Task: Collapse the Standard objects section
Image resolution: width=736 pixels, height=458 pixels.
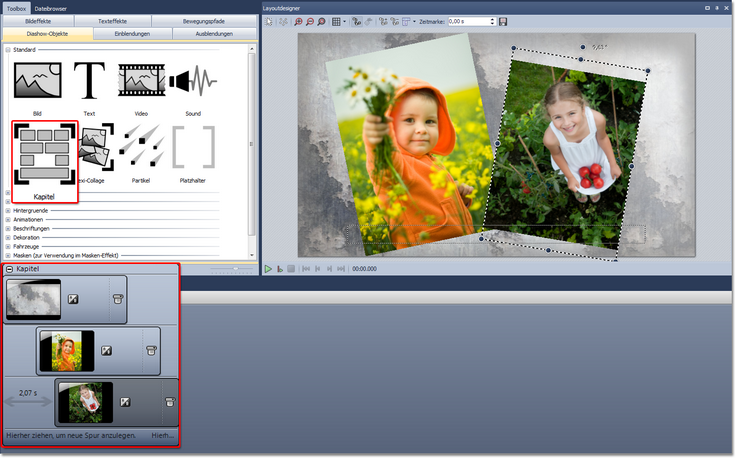Action: (8, 49)
